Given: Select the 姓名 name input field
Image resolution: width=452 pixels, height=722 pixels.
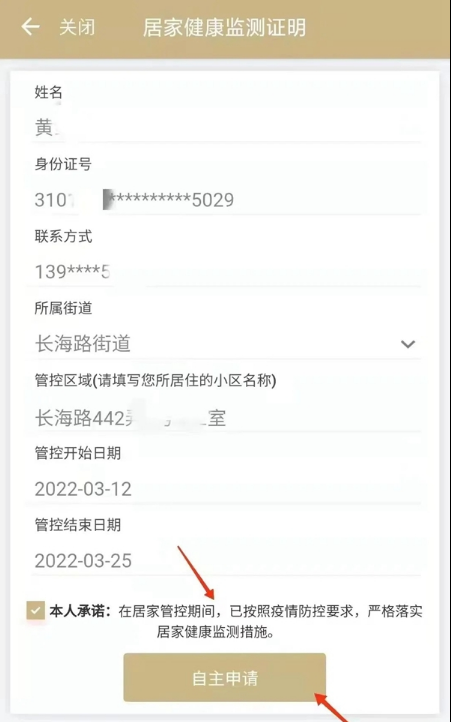Looking at the screenshot, I should pyautogui.click(x=226, y=127).
